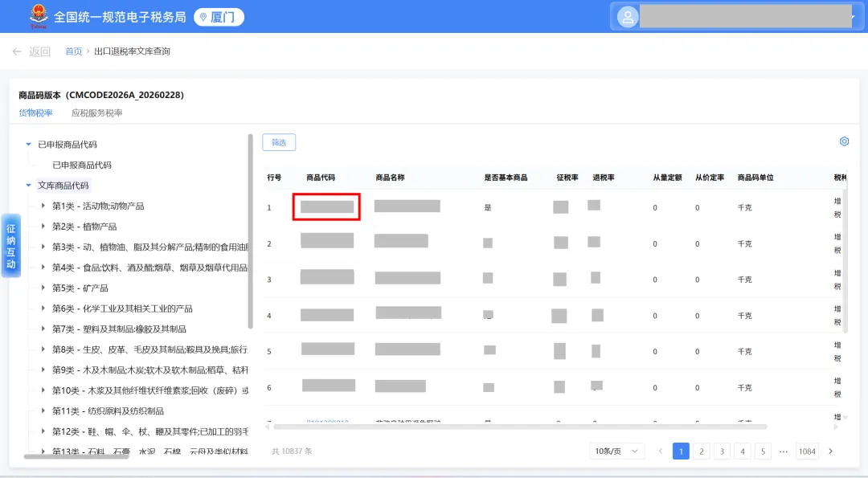The image size is (868, 478).
Task: Collapse the 已申报商品代码 parent node
Action: 28,145
